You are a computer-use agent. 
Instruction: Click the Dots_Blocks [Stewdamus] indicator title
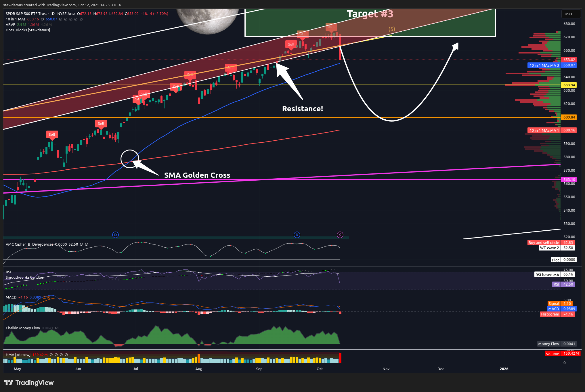28,30
